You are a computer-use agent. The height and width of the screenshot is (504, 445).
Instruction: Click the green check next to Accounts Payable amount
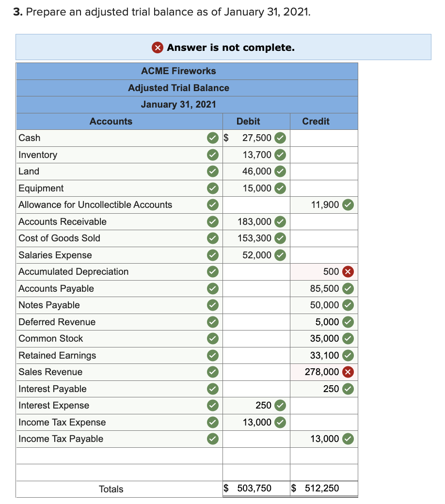click(348, 288)
